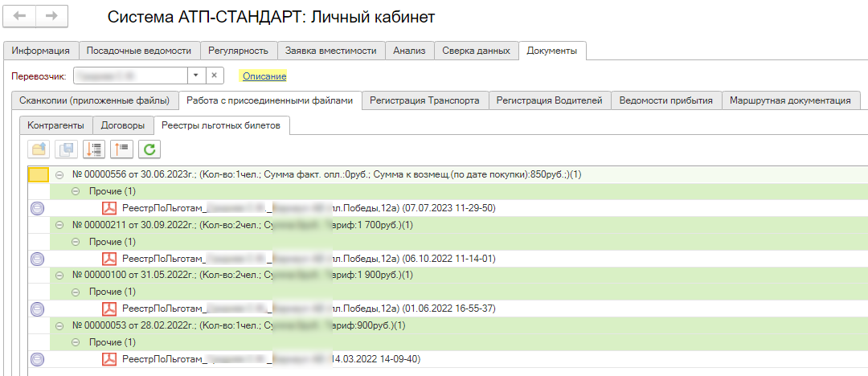The height and width of the screenshot is (376, 868).
Task: Click the collapse all tree levels icon
Action: click(121, 149)
